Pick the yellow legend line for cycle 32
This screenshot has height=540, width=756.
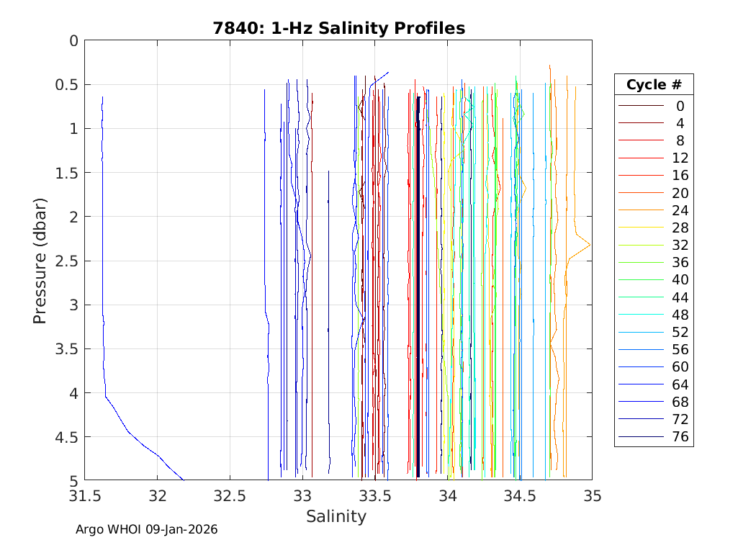click(x=640, y=246)
